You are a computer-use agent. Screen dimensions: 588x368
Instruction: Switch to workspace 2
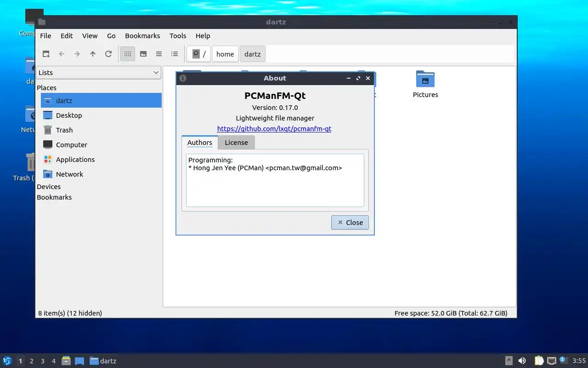(31, 361)
